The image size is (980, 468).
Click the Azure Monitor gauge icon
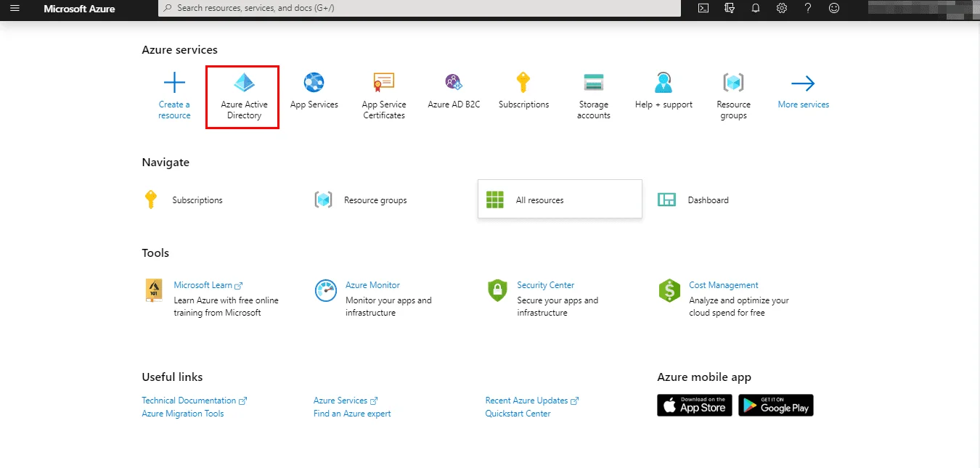pyautogui.click(x=326, y=290)
